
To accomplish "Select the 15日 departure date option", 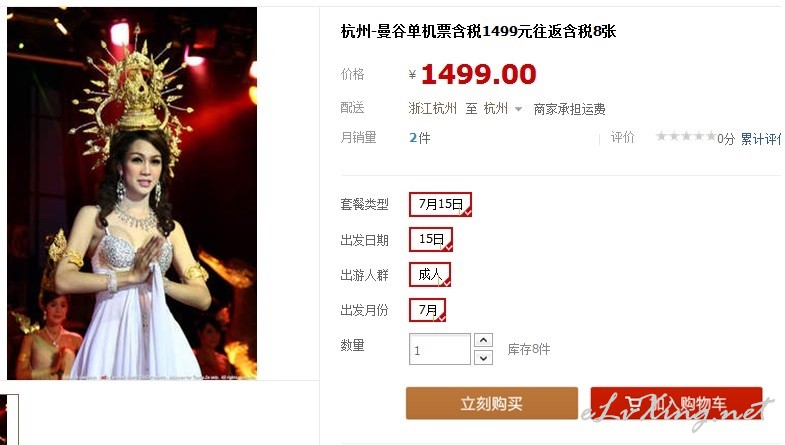I will pyautogui.click(x=431, y=239).
